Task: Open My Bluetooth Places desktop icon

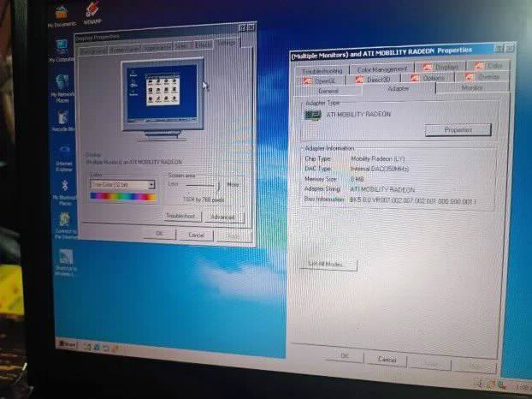Action: 65,192
